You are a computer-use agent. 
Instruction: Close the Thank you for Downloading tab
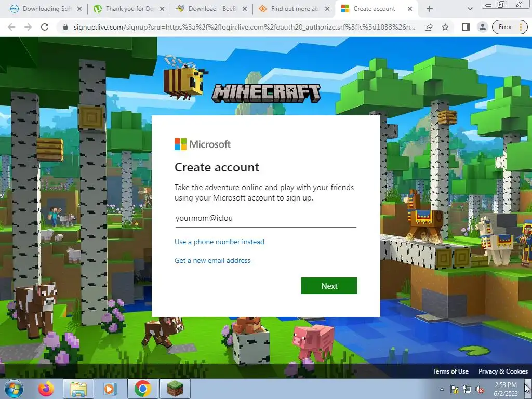click(162, 9)
